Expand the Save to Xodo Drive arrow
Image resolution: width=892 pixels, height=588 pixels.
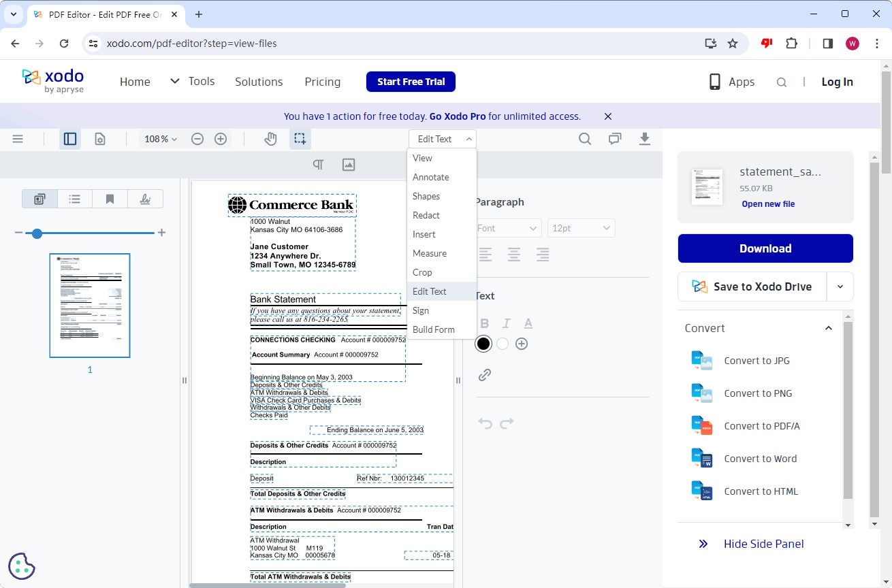(840, 287)
